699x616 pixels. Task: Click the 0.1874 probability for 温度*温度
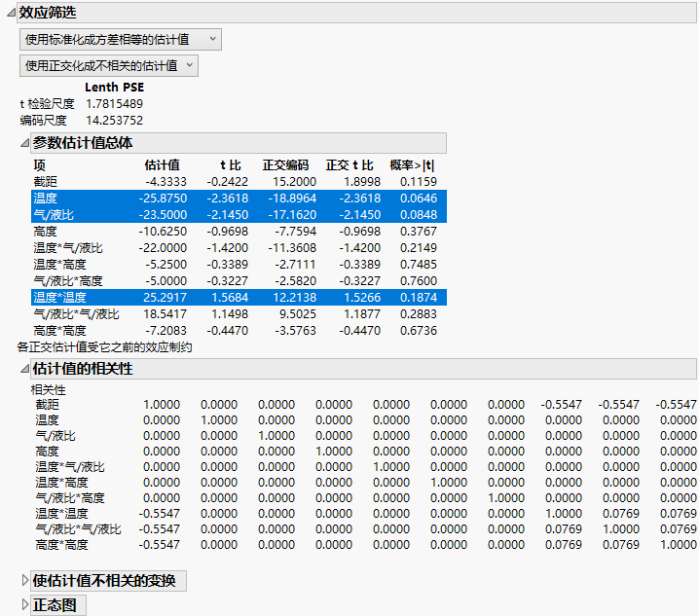(419, 297)
